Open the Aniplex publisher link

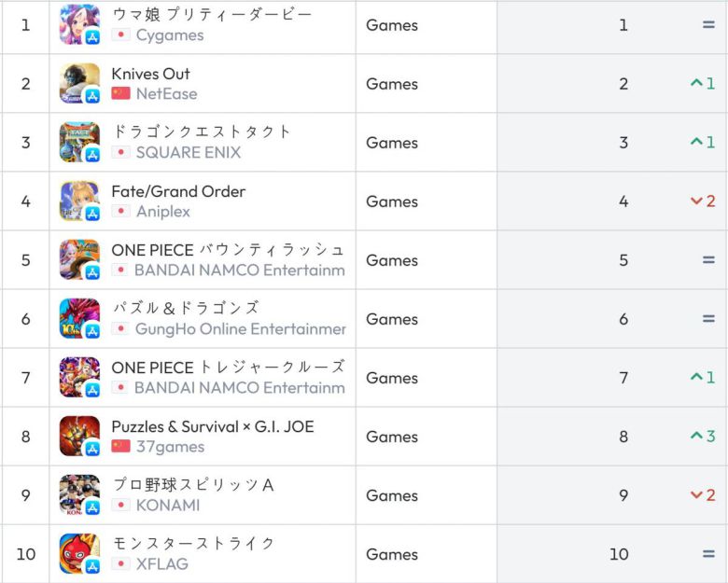point(162,212)
